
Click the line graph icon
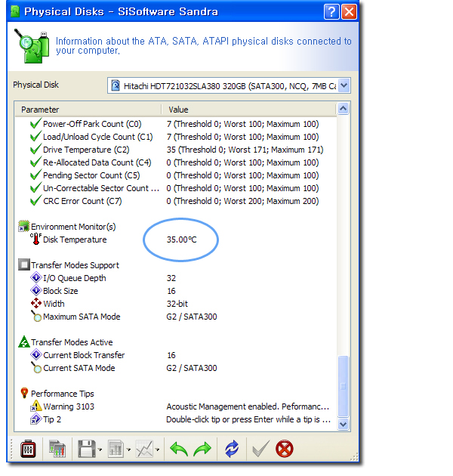(x=144, y=449)
